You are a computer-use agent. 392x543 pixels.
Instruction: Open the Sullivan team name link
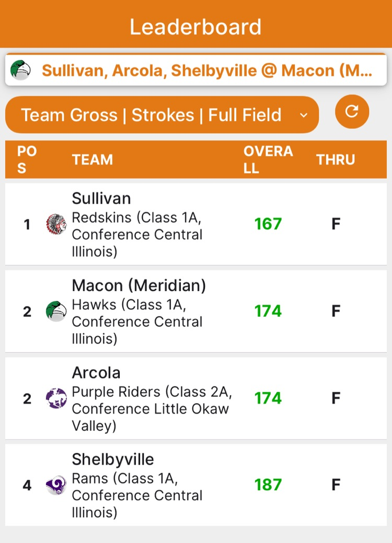pos(101,198)
